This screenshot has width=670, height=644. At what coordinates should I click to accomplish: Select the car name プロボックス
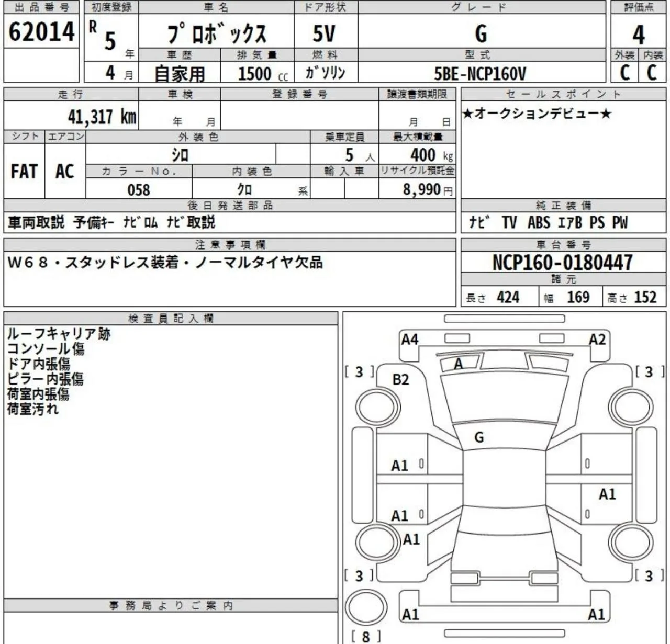click(x=217, y=33)
